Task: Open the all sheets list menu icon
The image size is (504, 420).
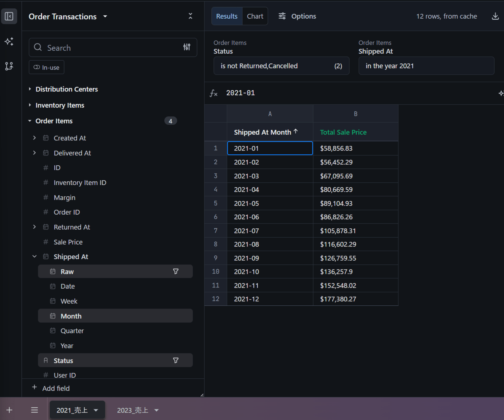Action: [35, 410]
